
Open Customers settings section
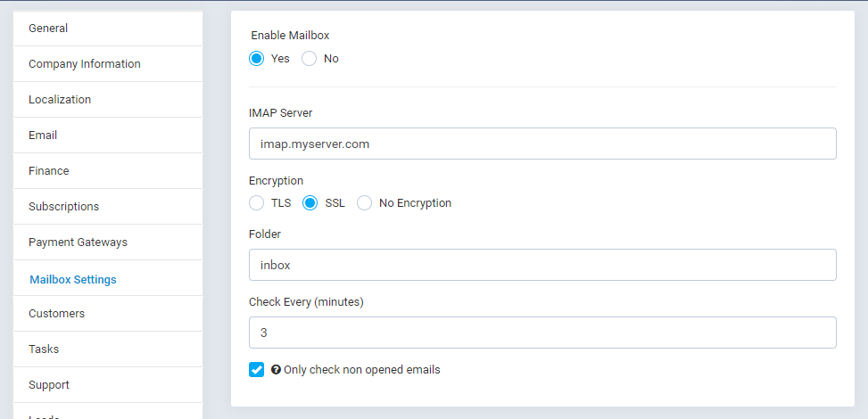click(57, 314)
